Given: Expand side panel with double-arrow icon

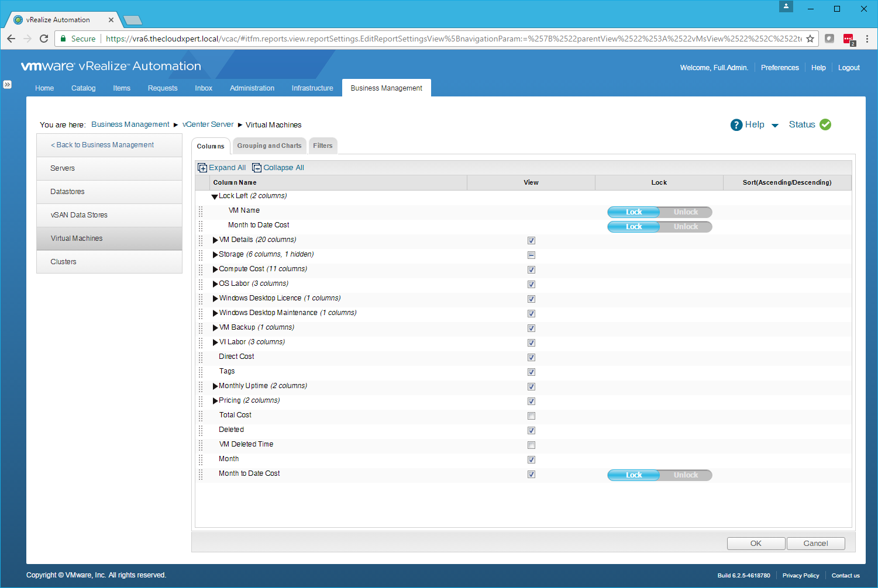Looking at the screenshot, I should click(7, 85).
